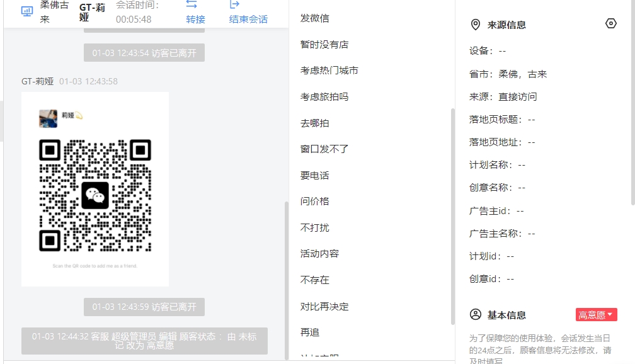Select quick reply 窗口发不了

[324, 149]
